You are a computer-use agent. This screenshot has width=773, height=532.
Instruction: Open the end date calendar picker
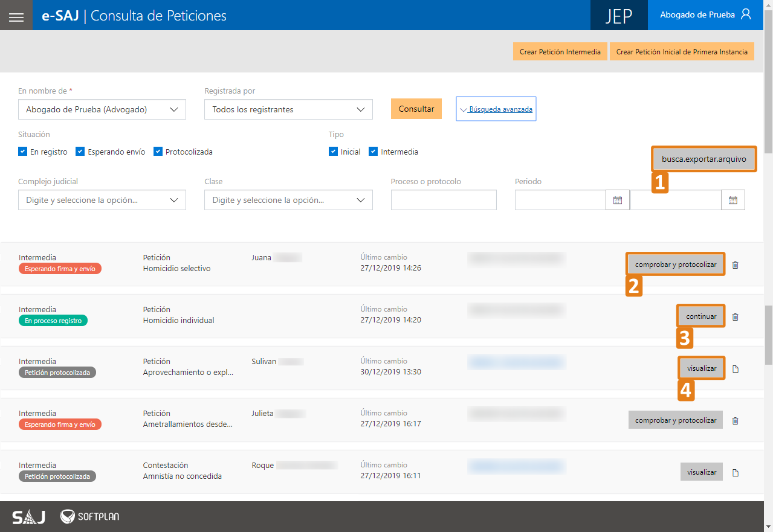pyautogui.click(x=733, y=200)
